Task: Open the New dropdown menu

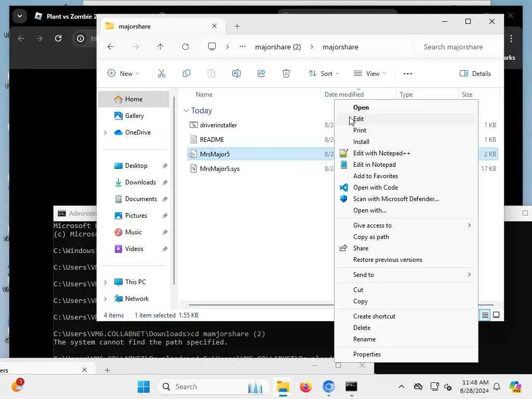Action: tap(123, 74)
